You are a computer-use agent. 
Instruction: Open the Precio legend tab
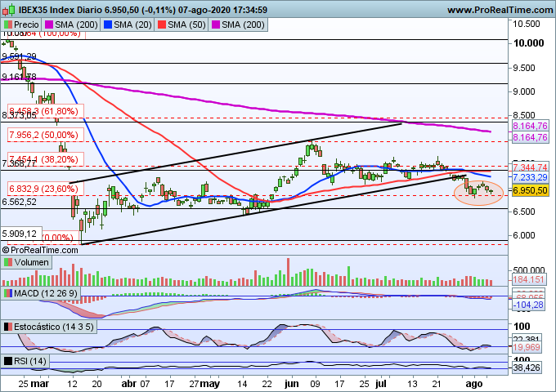26,25
